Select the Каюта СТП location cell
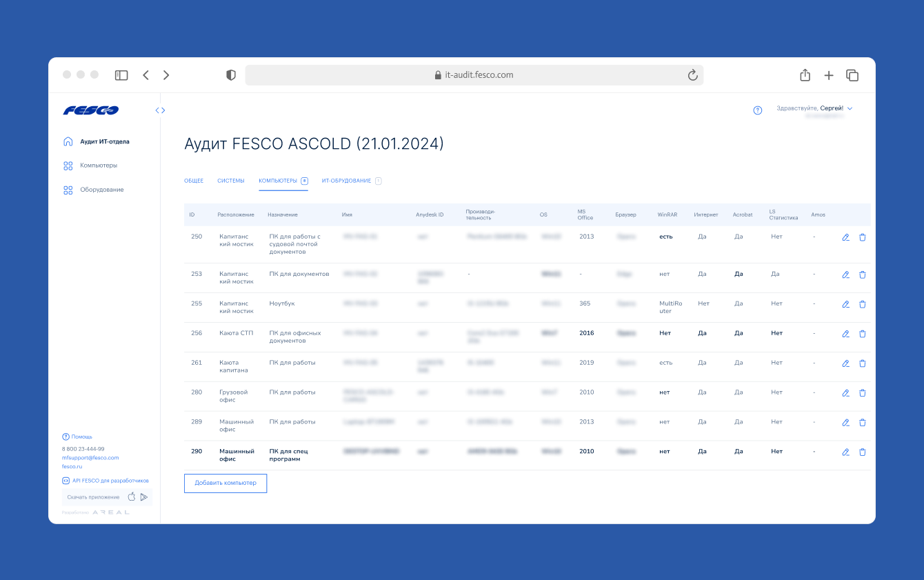The height and width of the screenshot is (580, 924). click(237, 333)
